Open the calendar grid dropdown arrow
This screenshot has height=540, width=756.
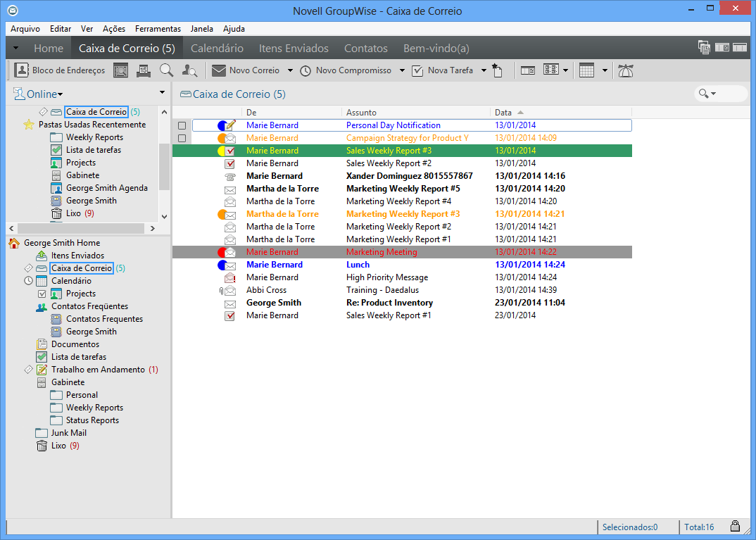click(605, 70)
